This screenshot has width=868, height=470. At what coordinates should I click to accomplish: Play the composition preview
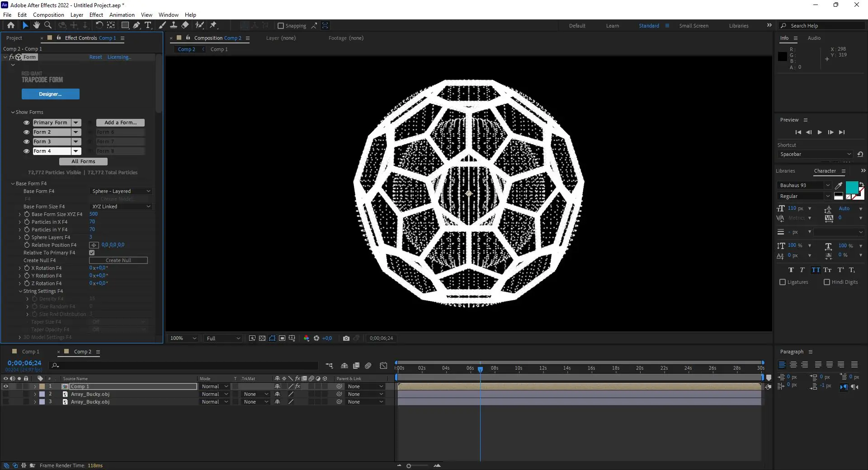(820, 132)
